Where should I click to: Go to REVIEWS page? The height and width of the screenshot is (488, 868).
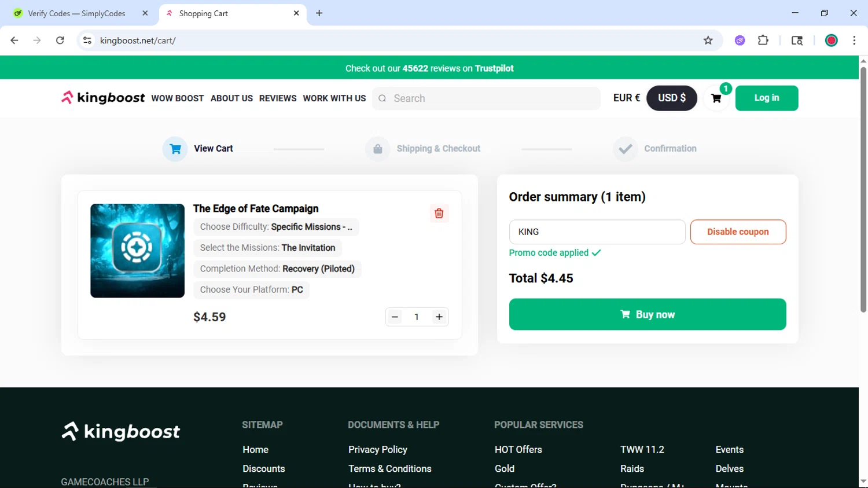[278, 98]
